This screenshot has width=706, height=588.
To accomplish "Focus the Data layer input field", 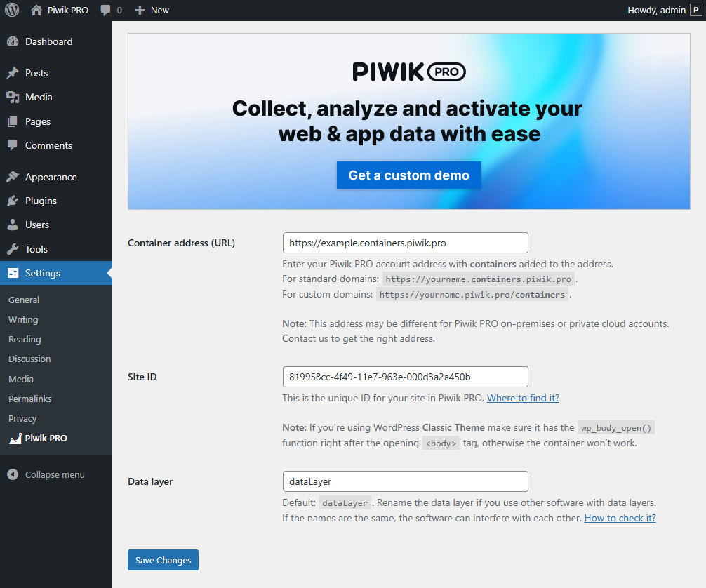I will pos(405,481).
